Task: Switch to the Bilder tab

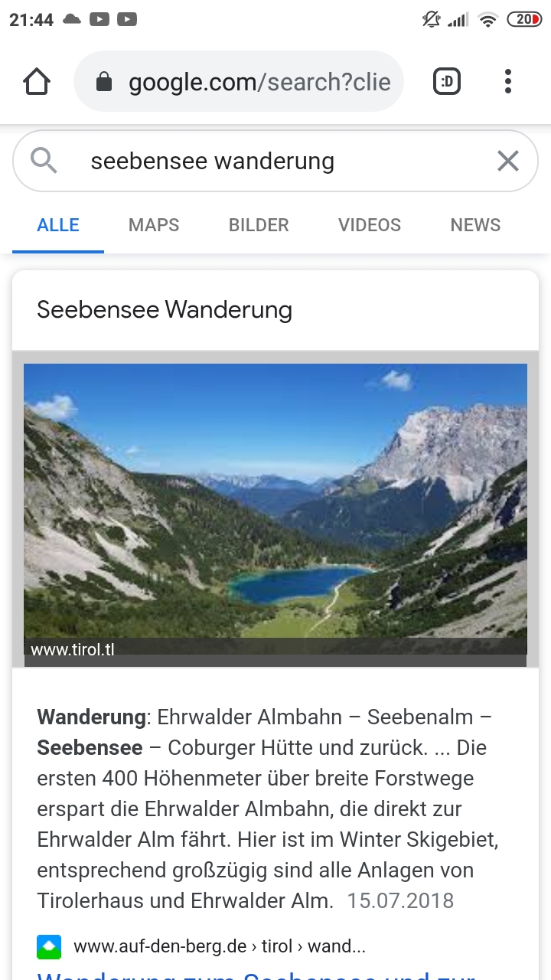Action: (x=259, y=225)
